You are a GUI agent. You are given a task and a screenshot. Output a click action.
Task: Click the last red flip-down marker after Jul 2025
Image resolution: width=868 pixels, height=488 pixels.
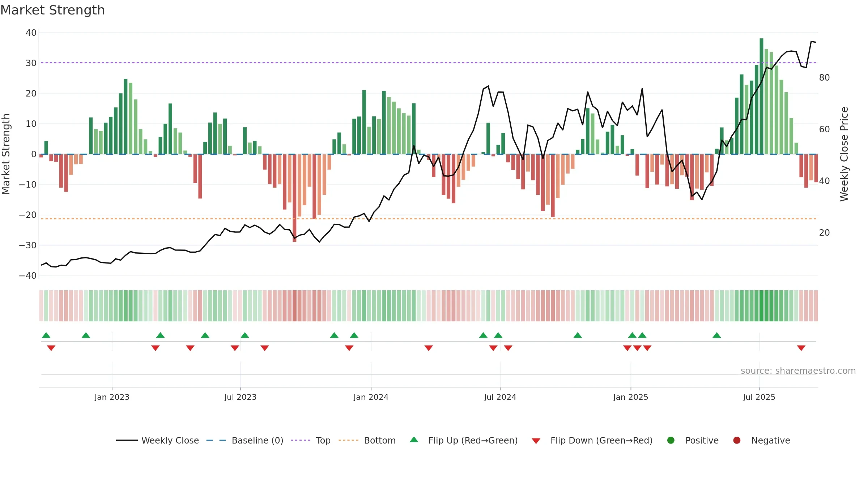801,348
